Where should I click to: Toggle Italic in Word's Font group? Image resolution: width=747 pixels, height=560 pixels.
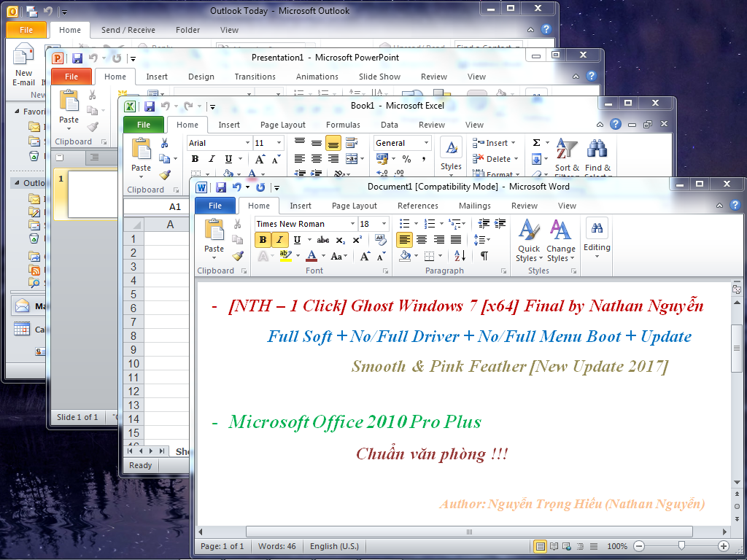coord(279,240)
